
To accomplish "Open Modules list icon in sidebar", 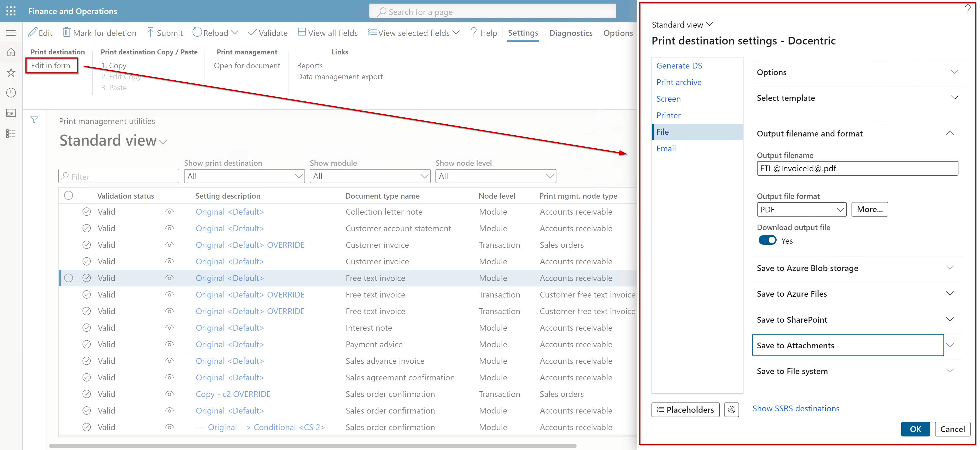I will tap(11, 133).
